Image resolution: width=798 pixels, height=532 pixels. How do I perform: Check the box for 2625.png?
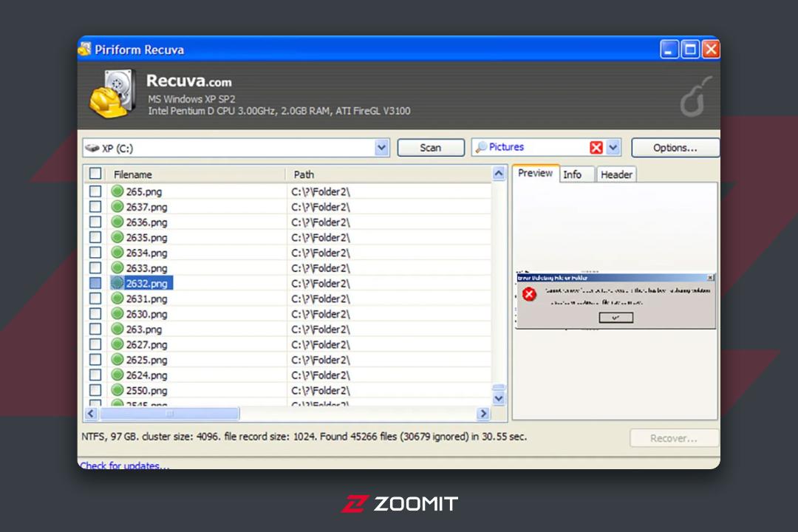click(x=95, y=359)
